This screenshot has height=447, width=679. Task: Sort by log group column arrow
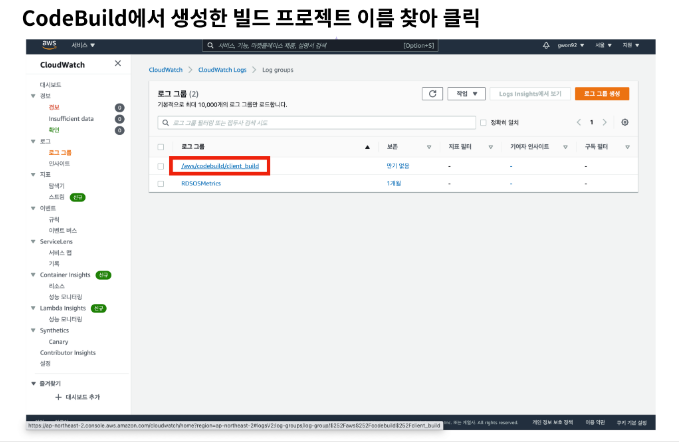367,147
